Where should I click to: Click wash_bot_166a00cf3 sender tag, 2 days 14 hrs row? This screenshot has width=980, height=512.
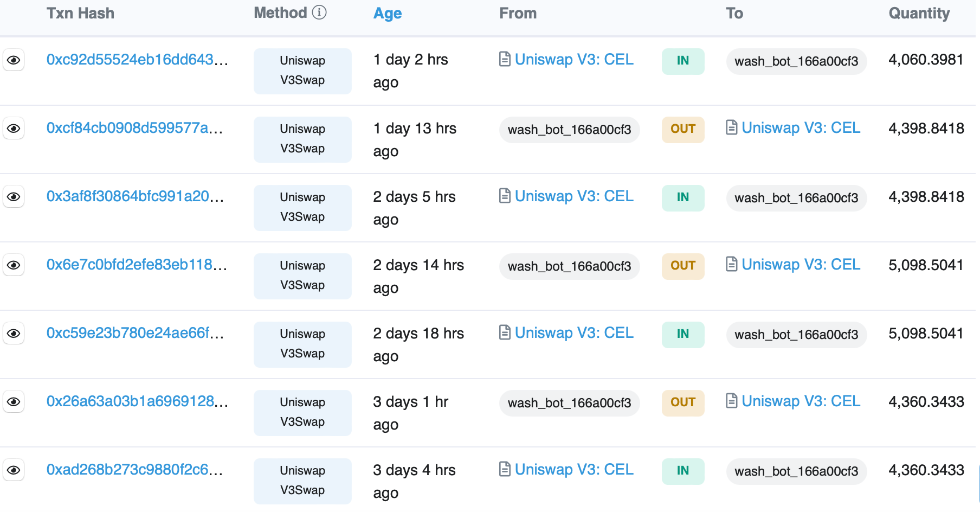click(569, 266)
